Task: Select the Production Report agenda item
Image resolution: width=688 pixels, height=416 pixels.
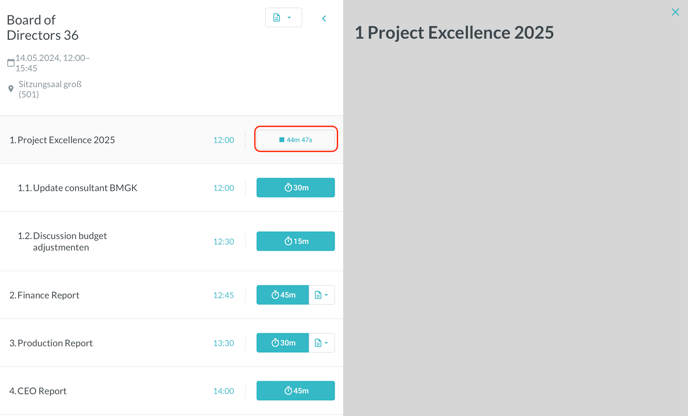Action: [54, 343]
